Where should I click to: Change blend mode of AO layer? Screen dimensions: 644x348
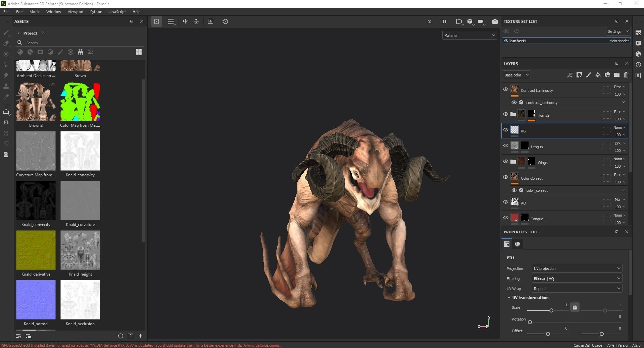coord(619,199)
